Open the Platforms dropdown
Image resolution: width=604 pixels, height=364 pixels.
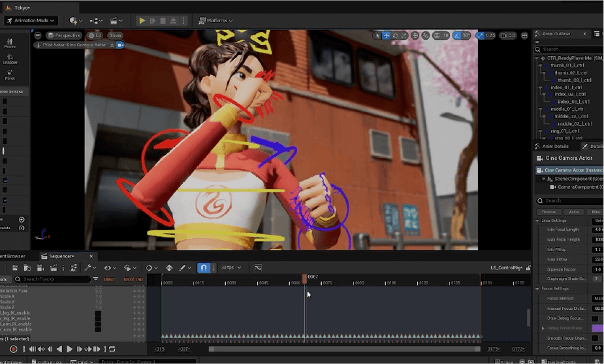click(x=215, y=21)
